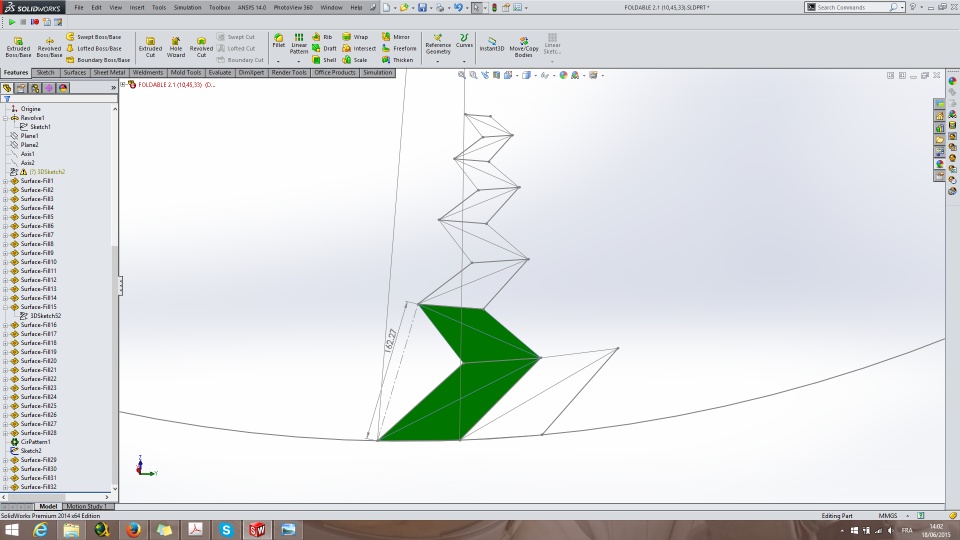Viewport: 960px width, 540px height.
Task: Run macro with green play button
Action: (12, 21)
